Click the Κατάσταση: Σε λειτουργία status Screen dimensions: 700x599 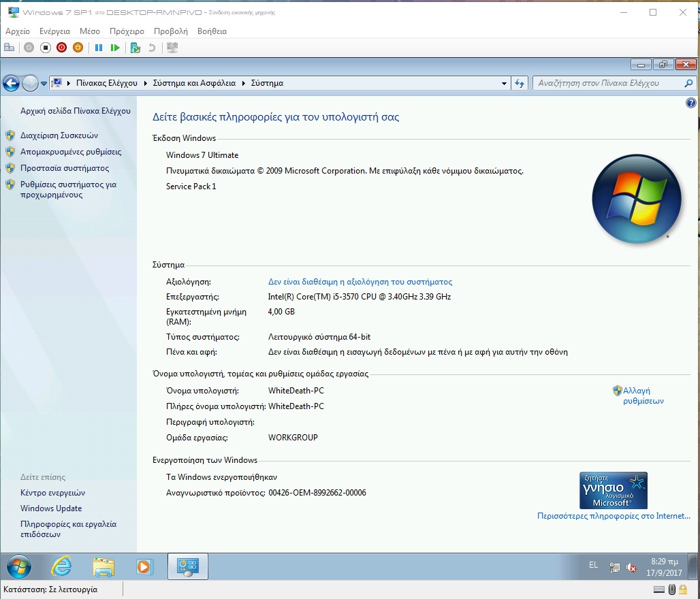pyautogui.click(x=50, y=589)
